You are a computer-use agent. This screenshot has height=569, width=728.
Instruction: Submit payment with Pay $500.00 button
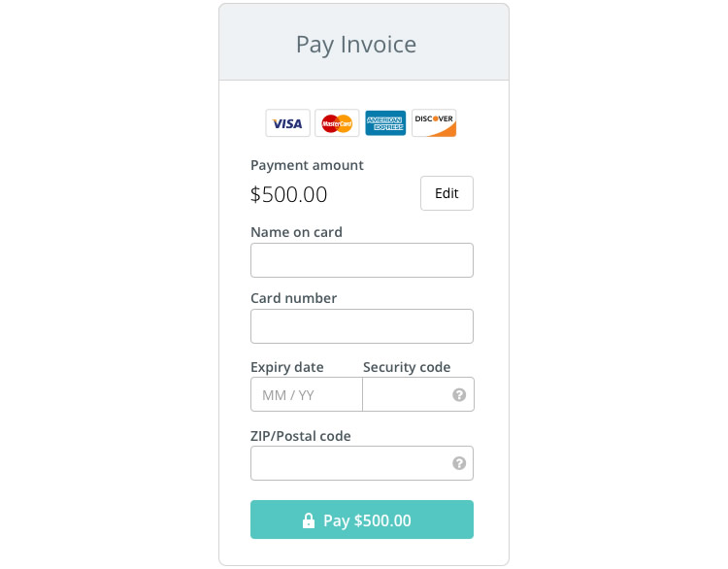pos(362,519)
